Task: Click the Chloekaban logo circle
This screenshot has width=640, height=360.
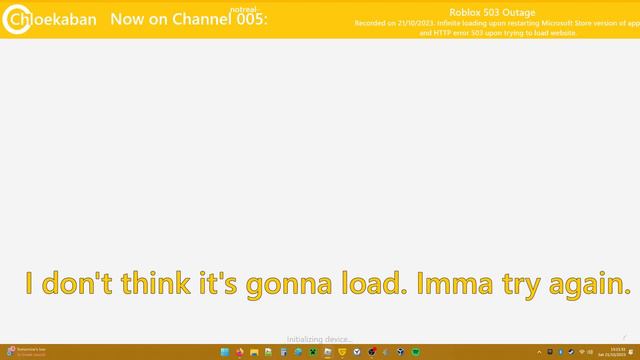Action: click(x=17, y=19)
